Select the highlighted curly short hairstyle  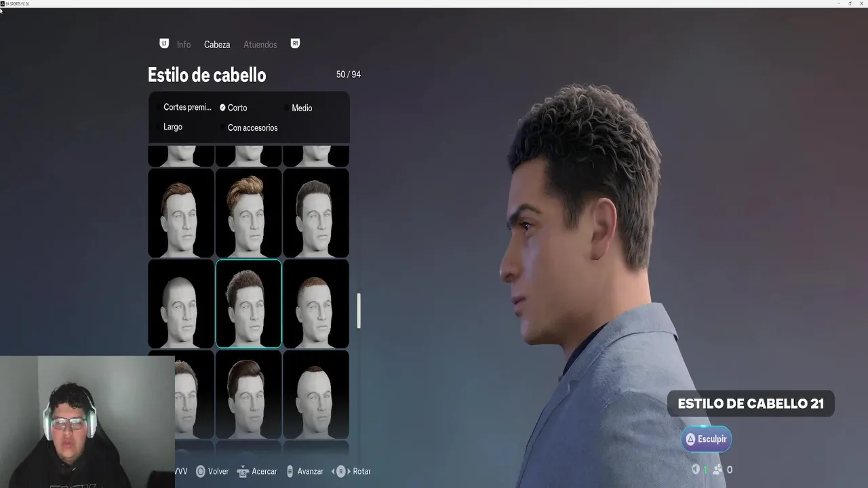click(x=248, y=304)
